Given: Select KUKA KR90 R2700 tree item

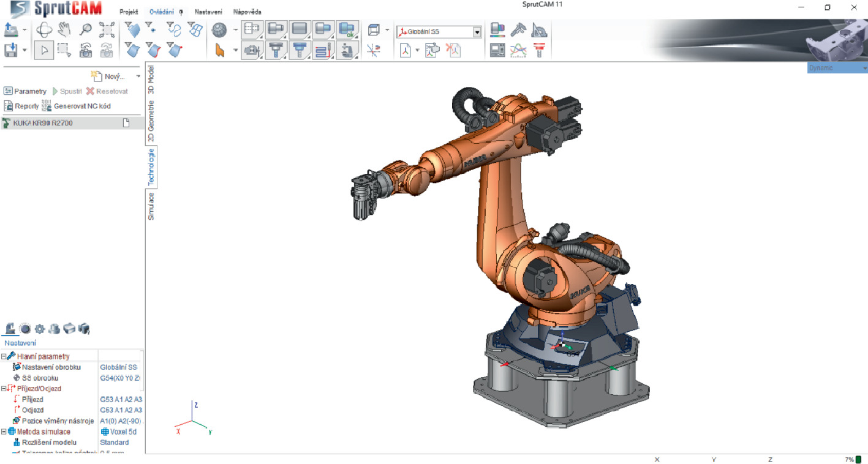Looking at the screenshot, I should pos(71,123).
